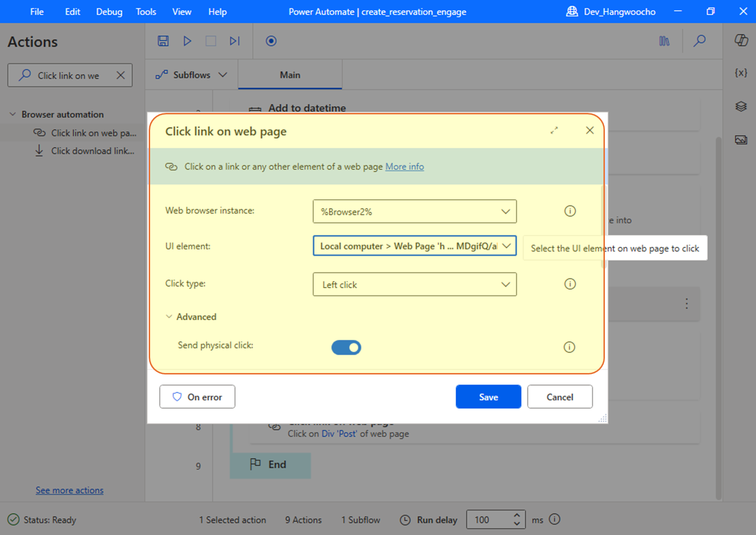Close the Click link on web page dialog

point(590,131)
